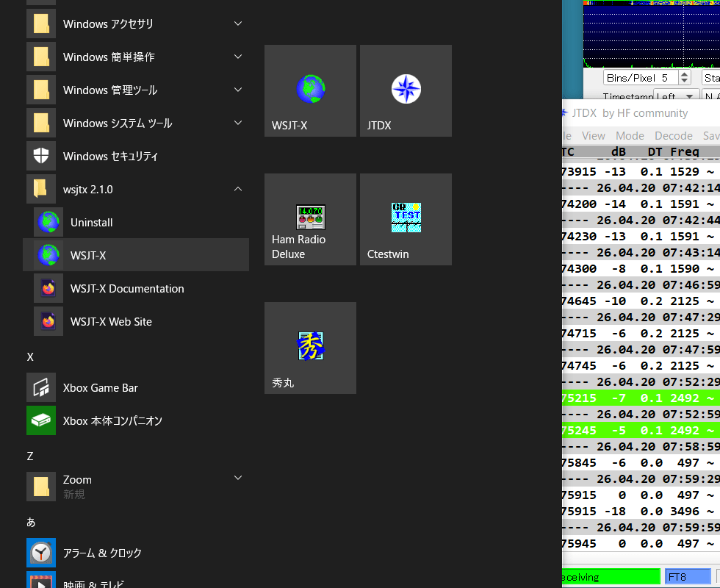Viewport: 720px width, 588px height.
Task: Open the WSJT-X pinned tile
Action: coord(310,90)
